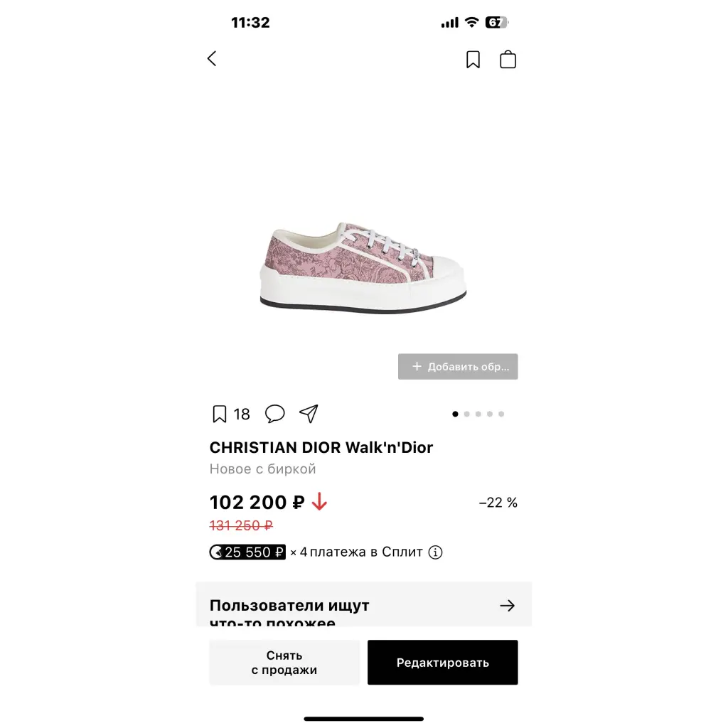728x728 pixels.
Task: Tap the back arrow icon
Action: tap(212, 58)
